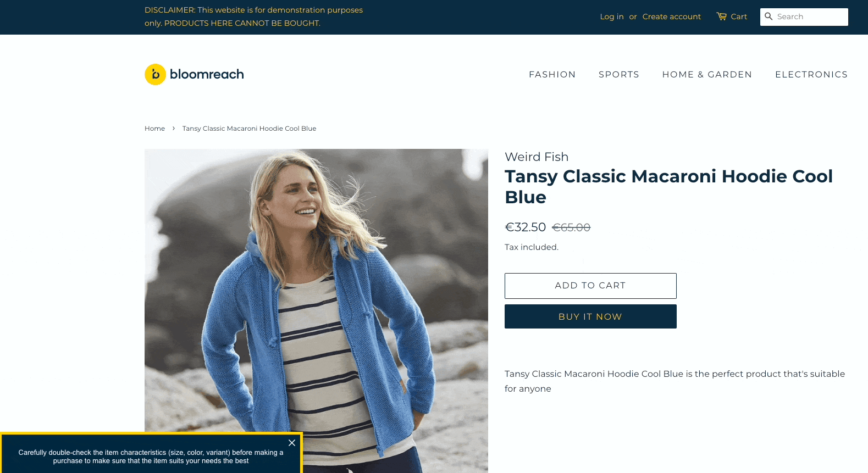Open the Sports menu

pyautogui.click(x=619, y=74)
